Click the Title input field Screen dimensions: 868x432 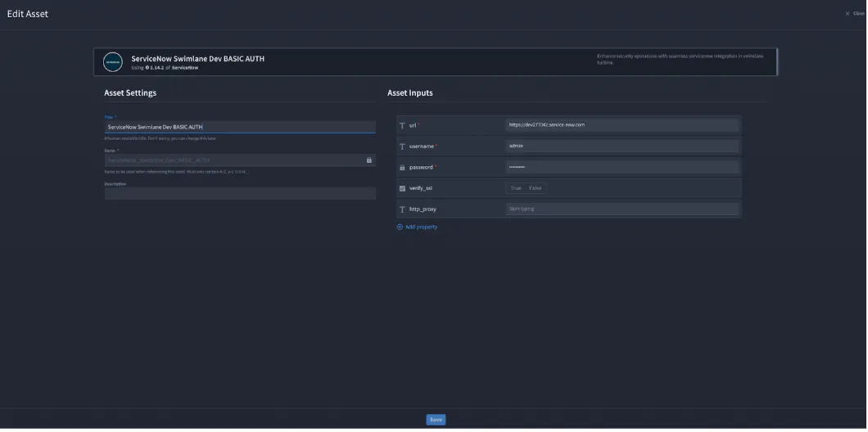[x=240, y=127]
